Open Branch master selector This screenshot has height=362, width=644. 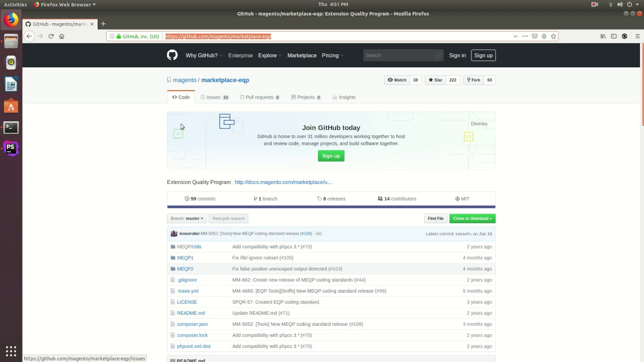[x=187, y=219]
